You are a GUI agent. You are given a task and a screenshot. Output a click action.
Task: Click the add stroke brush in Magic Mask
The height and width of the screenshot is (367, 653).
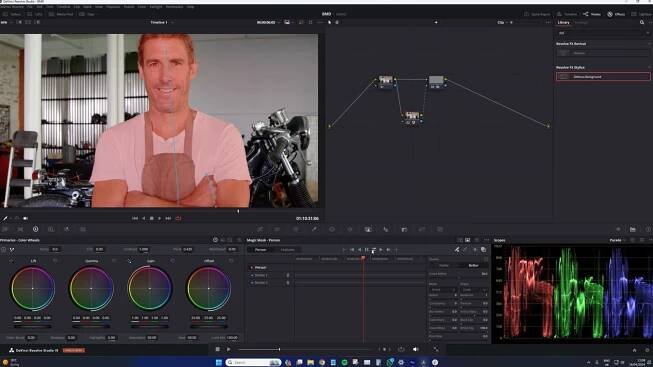457,250
